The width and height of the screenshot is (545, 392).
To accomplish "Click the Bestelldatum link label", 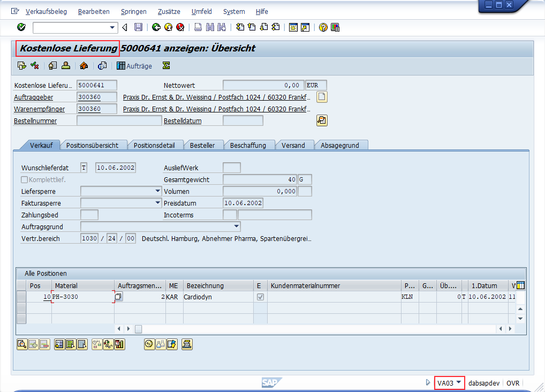I will click(183, 121).
